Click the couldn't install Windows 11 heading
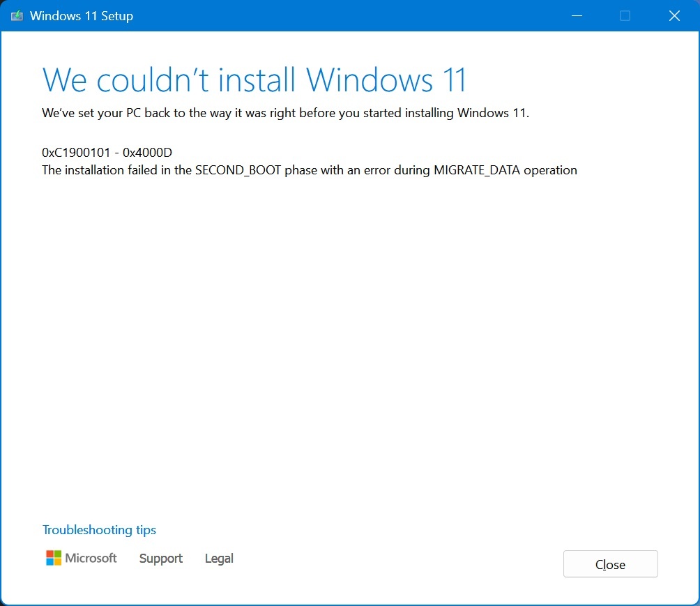Viewport: 700px width, 606px height. tap(254, 79)
